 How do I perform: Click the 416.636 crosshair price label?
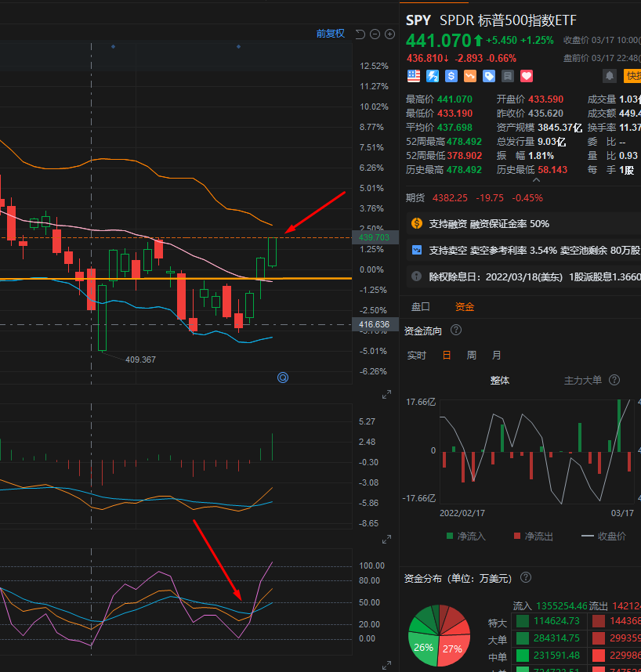[375, 324]
